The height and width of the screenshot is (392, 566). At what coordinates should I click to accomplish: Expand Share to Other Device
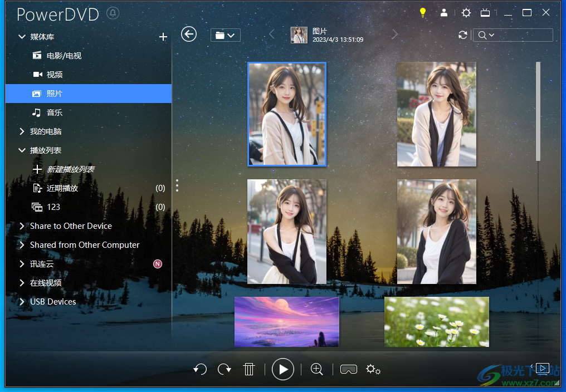point(22,226)
